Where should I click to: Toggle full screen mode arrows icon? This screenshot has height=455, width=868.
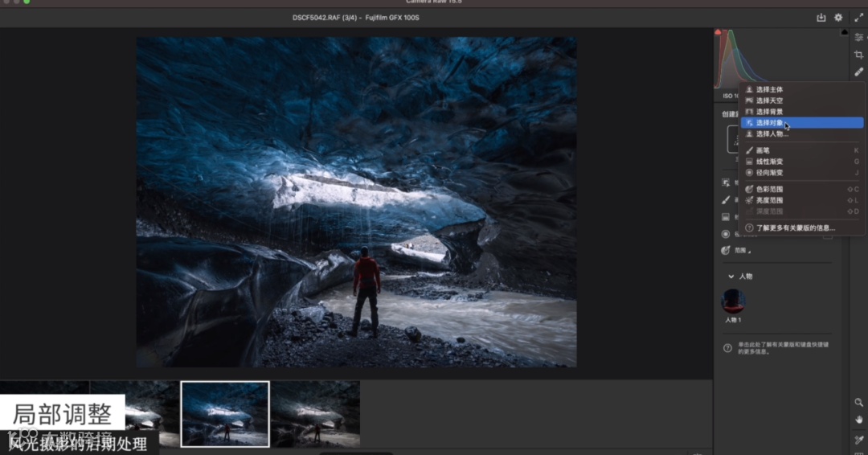point(858,18)
